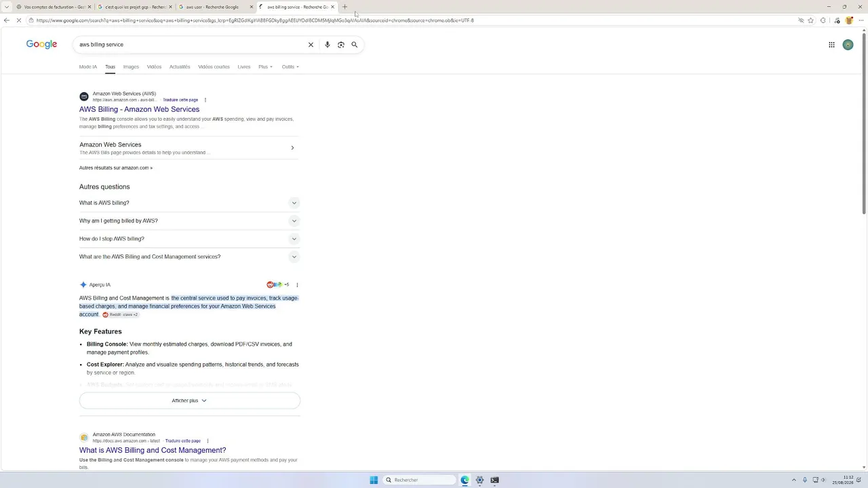This screenshot has width=868, height=488.
Task: Start voice search with the microphone icon
Action: point(328,45)
